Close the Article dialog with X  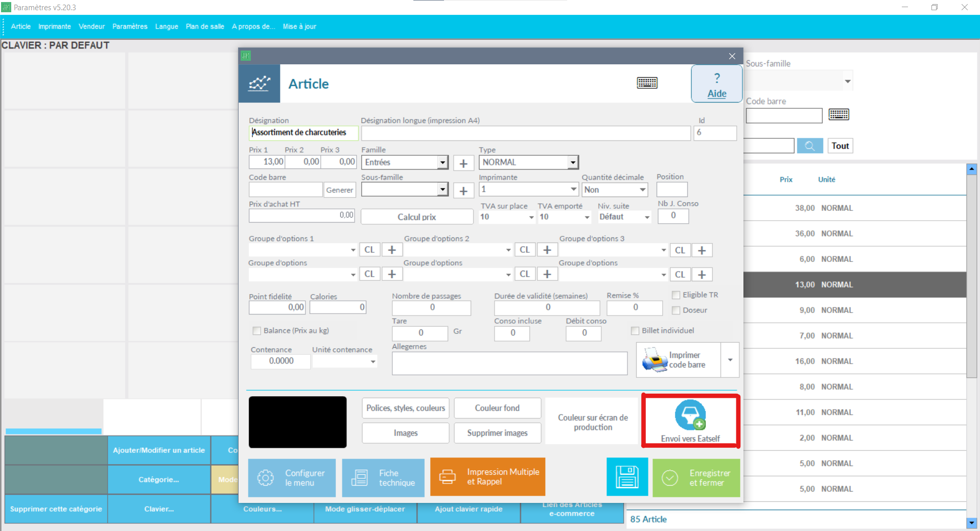point(732,56)
